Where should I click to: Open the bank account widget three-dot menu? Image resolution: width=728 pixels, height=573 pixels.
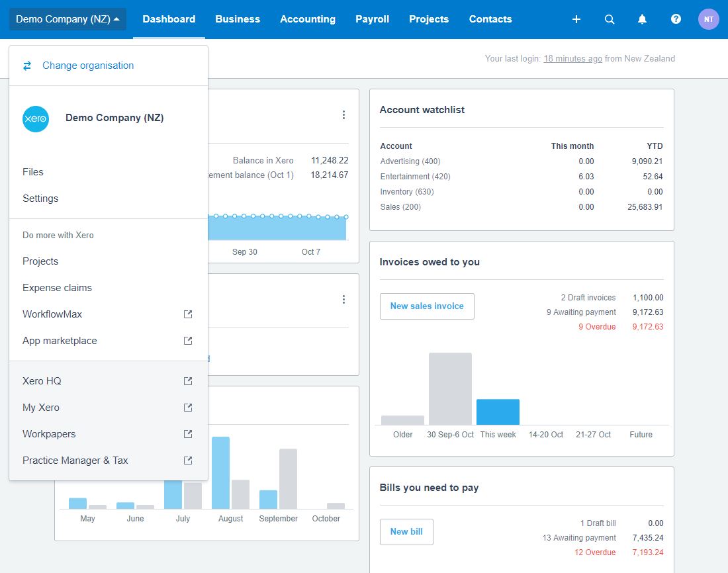(343, 114)
